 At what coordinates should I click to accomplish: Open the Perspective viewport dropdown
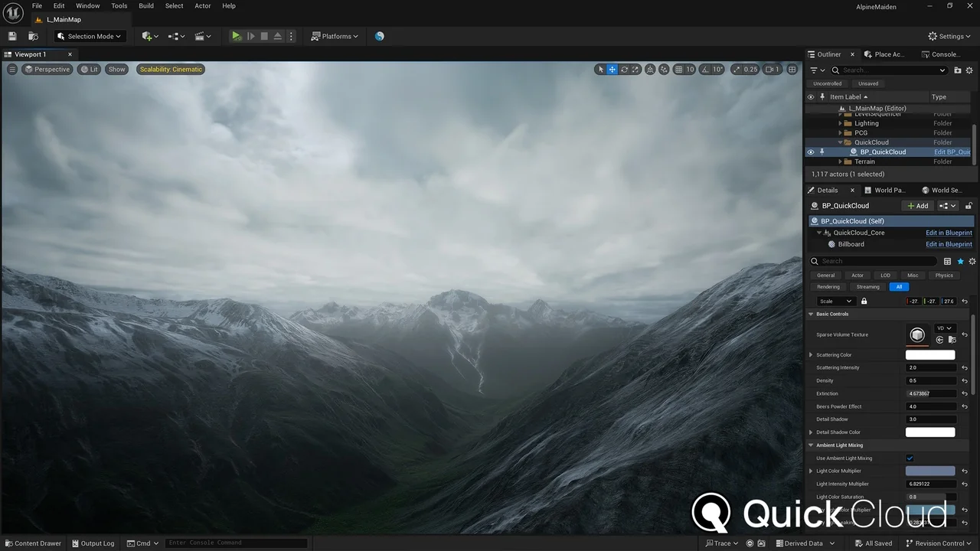(x=47, y=69)
